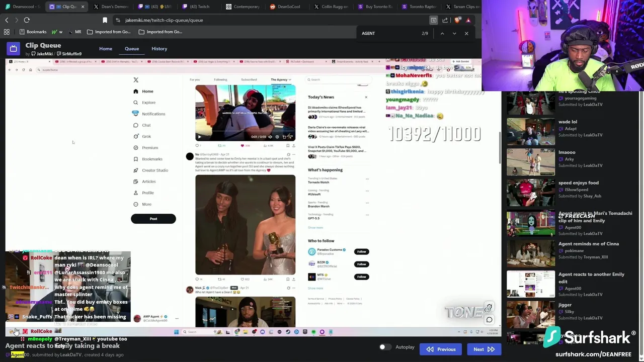Click the Brave rewards triangle icon
This screenshot has height=362, width=644.
pos(468,20)
